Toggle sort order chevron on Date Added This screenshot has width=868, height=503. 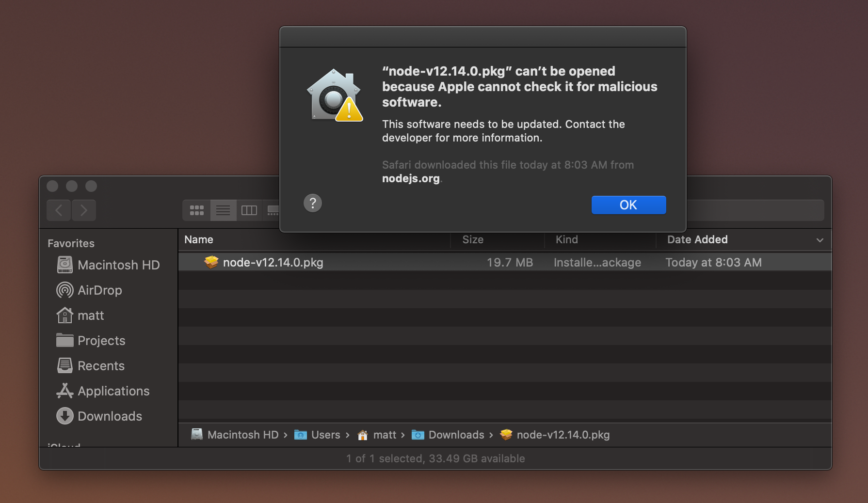(x=820, y=240)
